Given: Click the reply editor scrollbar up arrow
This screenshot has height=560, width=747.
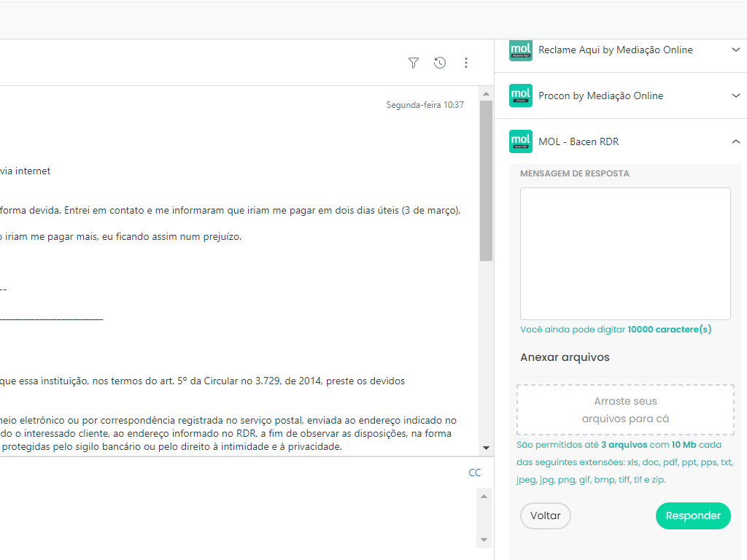Looking at the screenshot, I should 483,495.
